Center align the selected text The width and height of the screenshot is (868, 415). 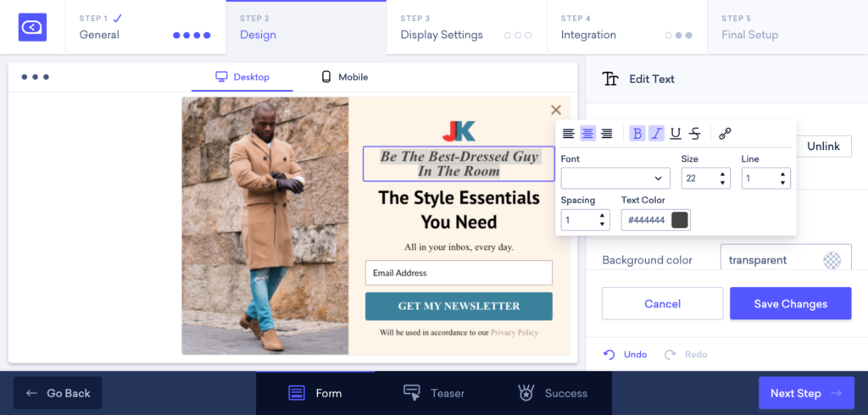[x=588, y=133]
